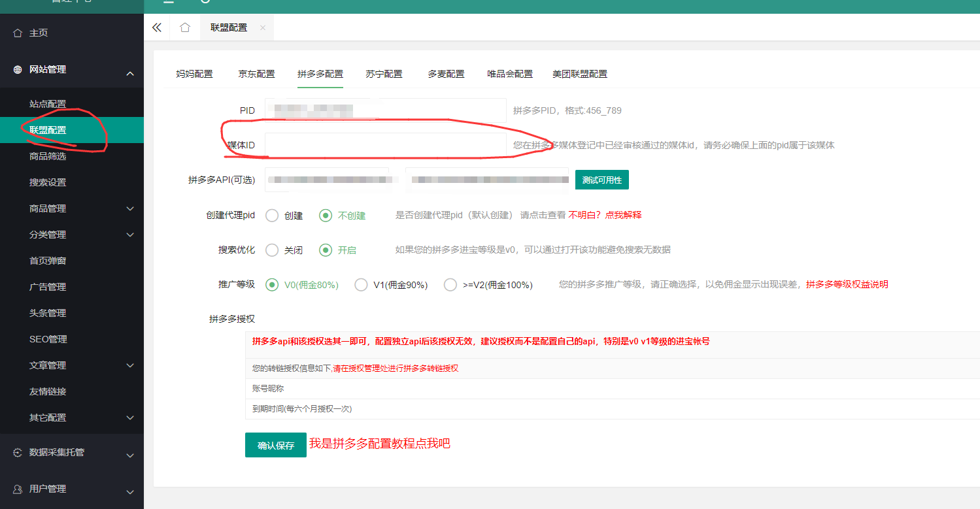This screenshot has width=980, height=509.
Task: Switch to 妈妈配置 tab
Action: (194, 74)
